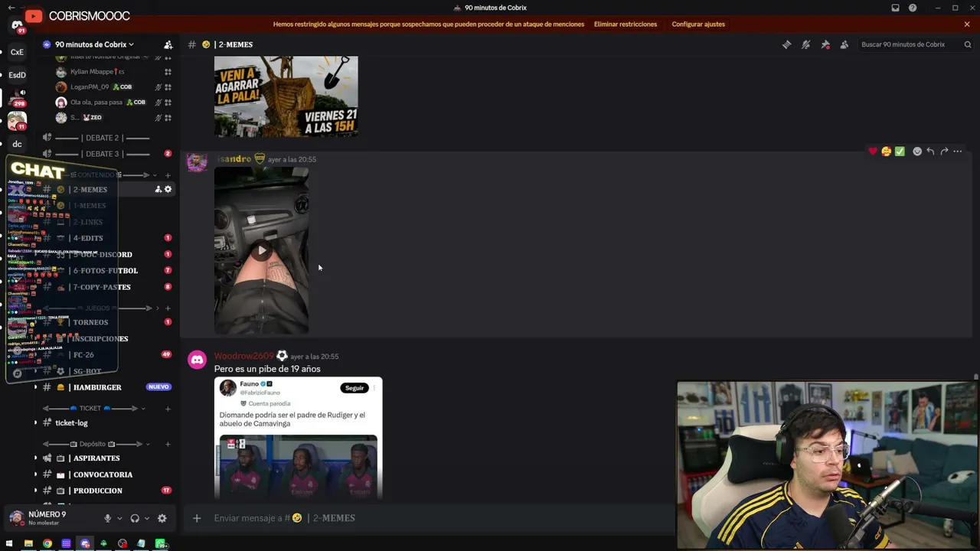Open the CxE server

coord(17,52)
